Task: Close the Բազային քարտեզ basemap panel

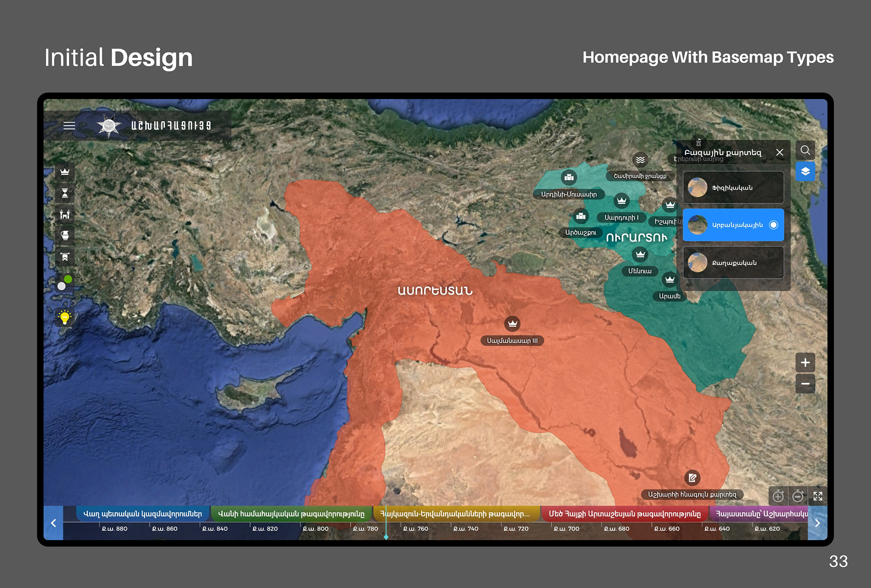Action: (x=779, y=152)
